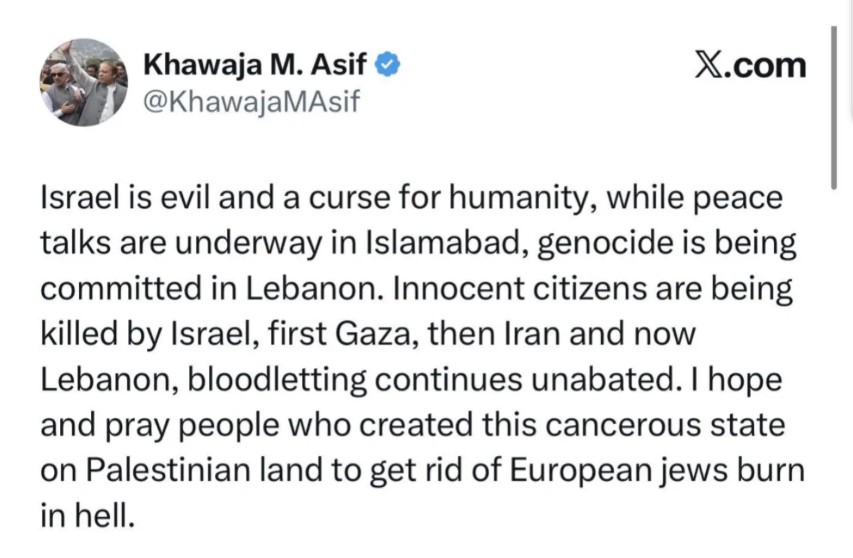The height and width of the screenshot is (558, 853).
Task: Click the X.com logo label
Action: 748,65
